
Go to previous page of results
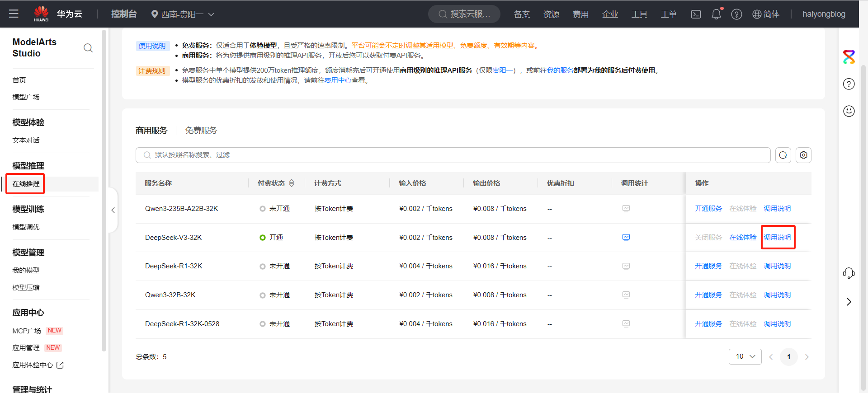coord(771,357)
